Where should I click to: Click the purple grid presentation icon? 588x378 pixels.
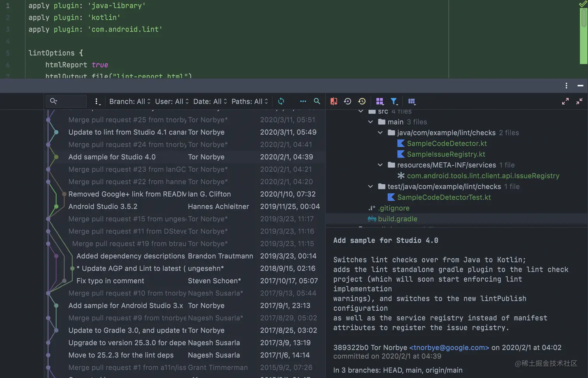tap(380, 101)
